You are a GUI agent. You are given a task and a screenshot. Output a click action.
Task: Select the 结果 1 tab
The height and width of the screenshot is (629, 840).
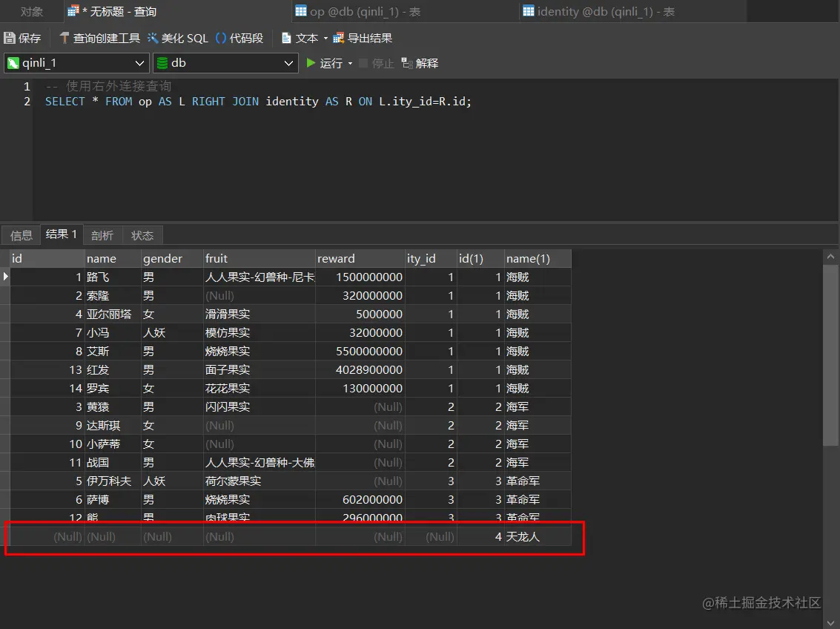coord(61,234)
